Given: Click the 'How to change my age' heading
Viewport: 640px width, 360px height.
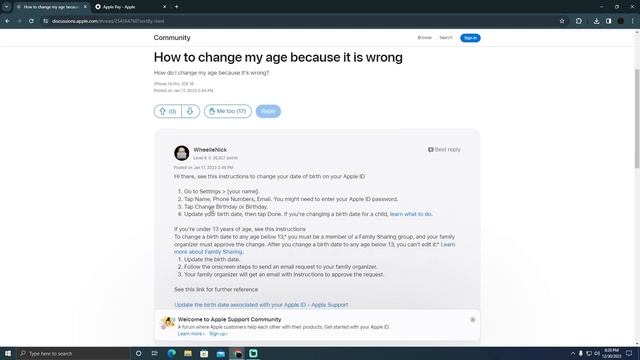Looking at the screenshot, I should coord(278,57).
